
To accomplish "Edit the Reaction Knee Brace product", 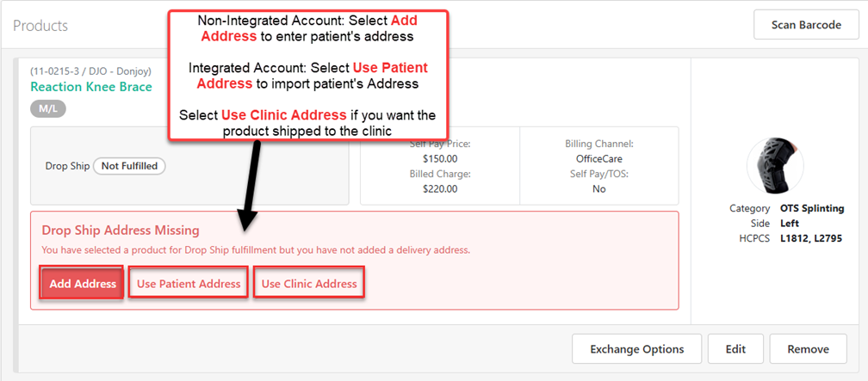I will tap(735, 349).
